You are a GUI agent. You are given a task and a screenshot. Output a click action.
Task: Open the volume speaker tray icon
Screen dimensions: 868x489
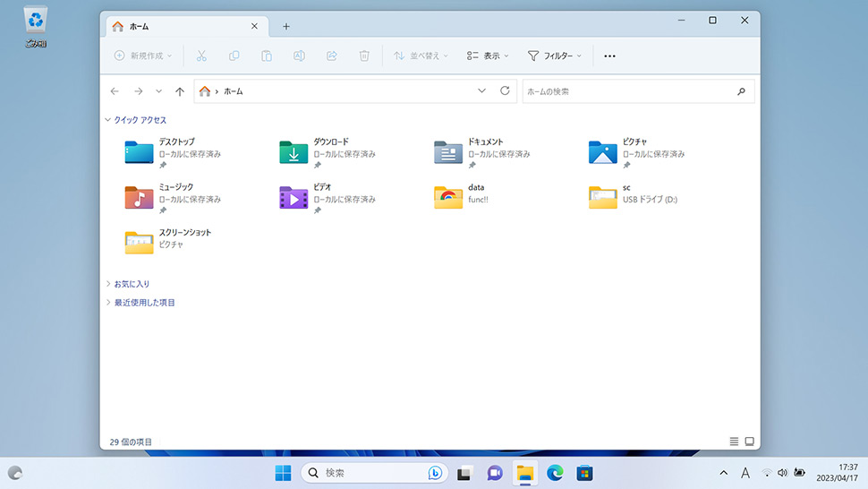coord(782,473)
